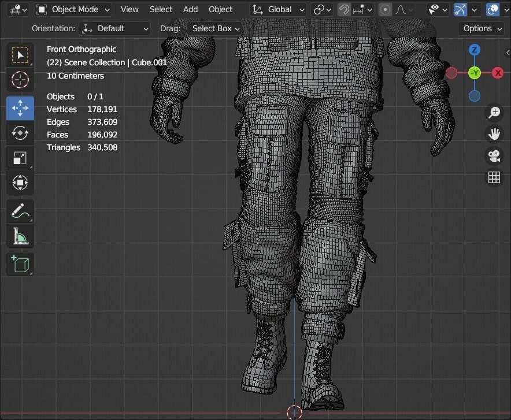Switch to the Rotate tool

pos(20,133)
